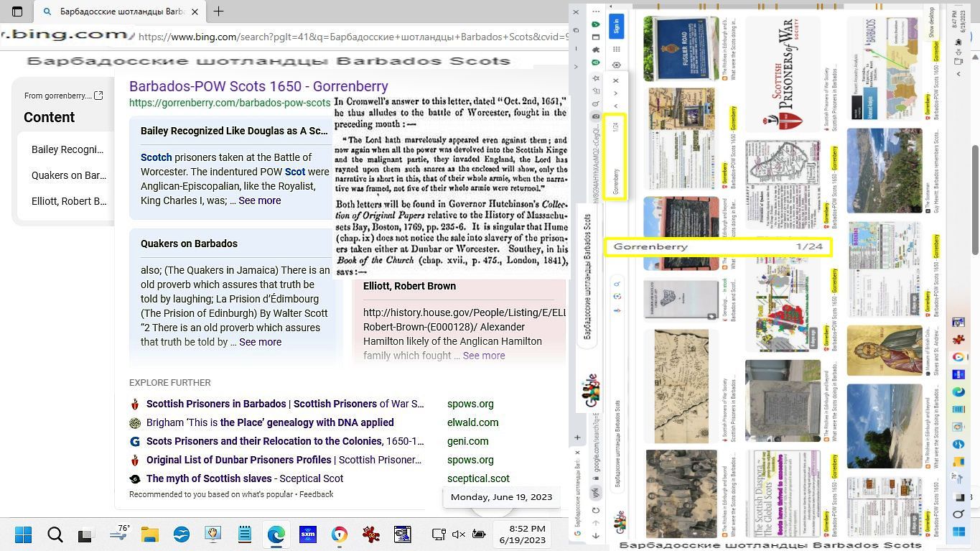Click the muted volume tray icon
Viewport: 980px width, 551px height.
point(459,534)
